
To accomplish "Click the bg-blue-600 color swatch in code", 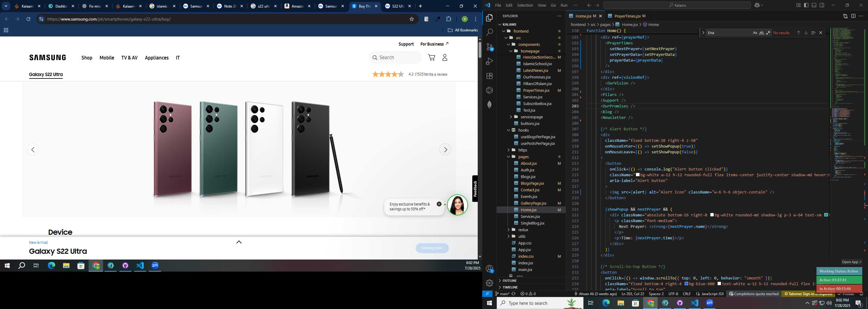I will click(686, 284).
